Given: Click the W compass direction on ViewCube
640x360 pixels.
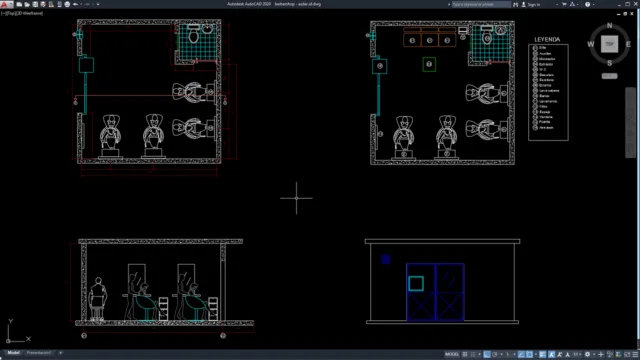Looking at the screenshot, I should tap(591, 44).
